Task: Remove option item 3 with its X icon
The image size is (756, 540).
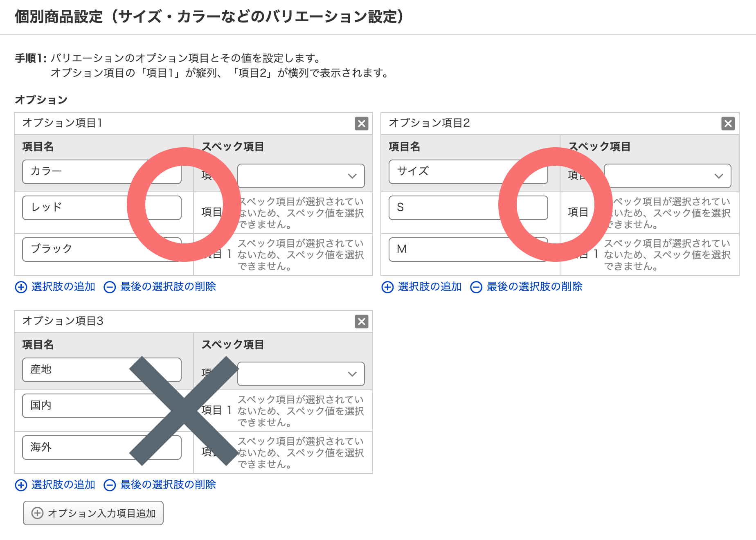Action: (362, 322)
